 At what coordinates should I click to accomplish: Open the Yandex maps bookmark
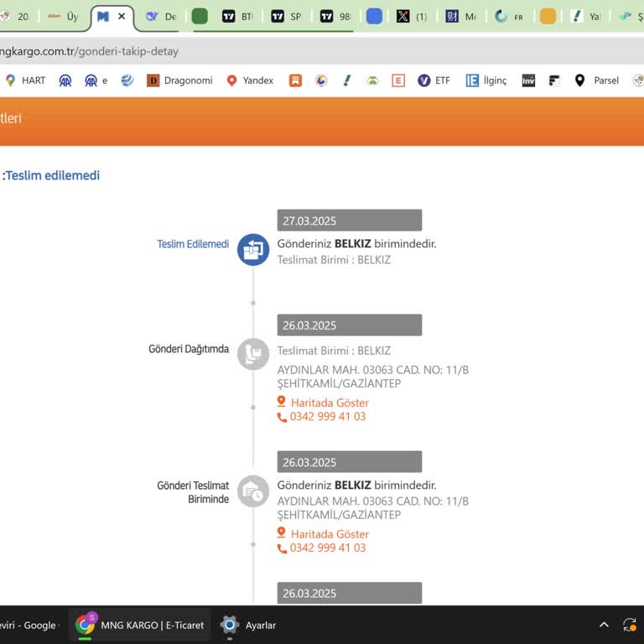(250, 80)
